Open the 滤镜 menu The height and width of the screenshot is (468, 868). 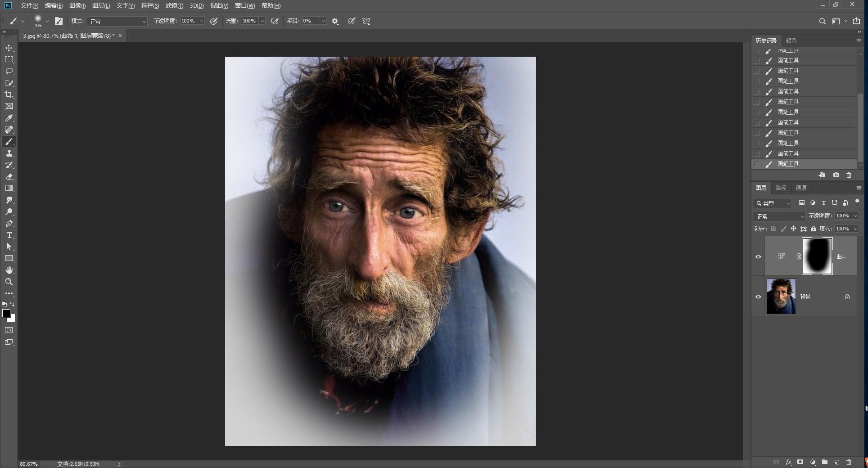174,5
